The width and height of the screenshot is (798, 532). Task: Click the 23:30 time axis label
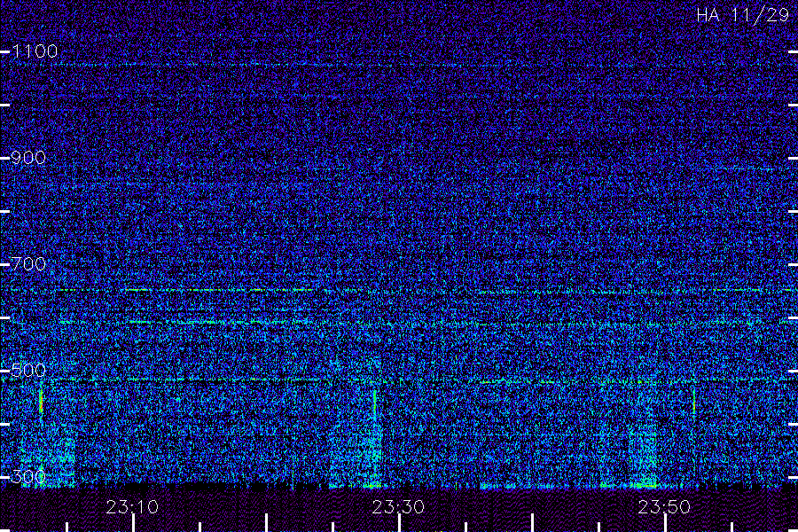click(x=398, y=507)
